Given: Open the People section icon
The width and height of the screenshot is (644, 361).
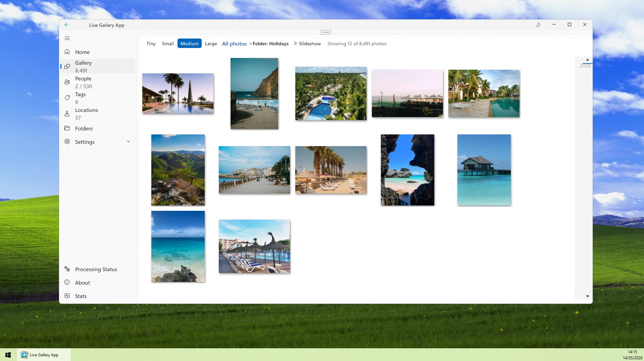Looking at the screenshot, I should 67,82.
